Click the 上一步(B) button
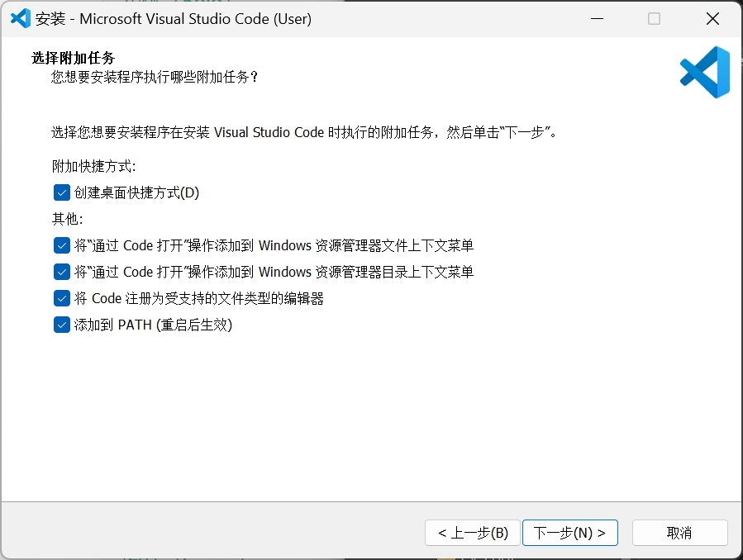Viewport: 743px width, 560px height. coord(472,533)
